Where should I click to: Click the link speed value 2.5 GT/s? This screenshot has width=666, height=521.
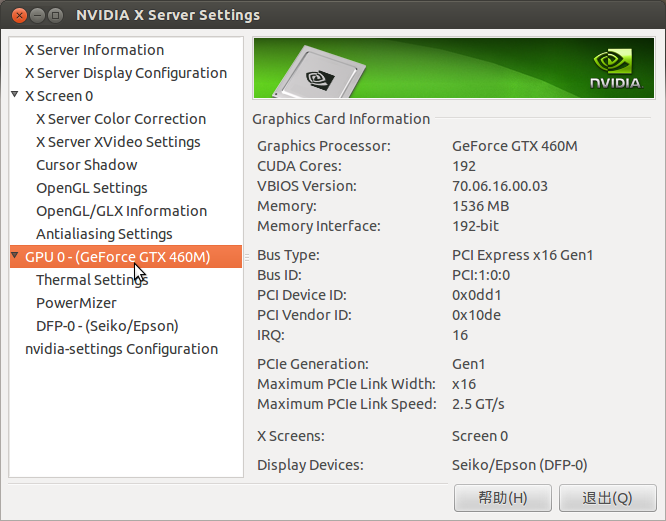(x=478, y=404)
